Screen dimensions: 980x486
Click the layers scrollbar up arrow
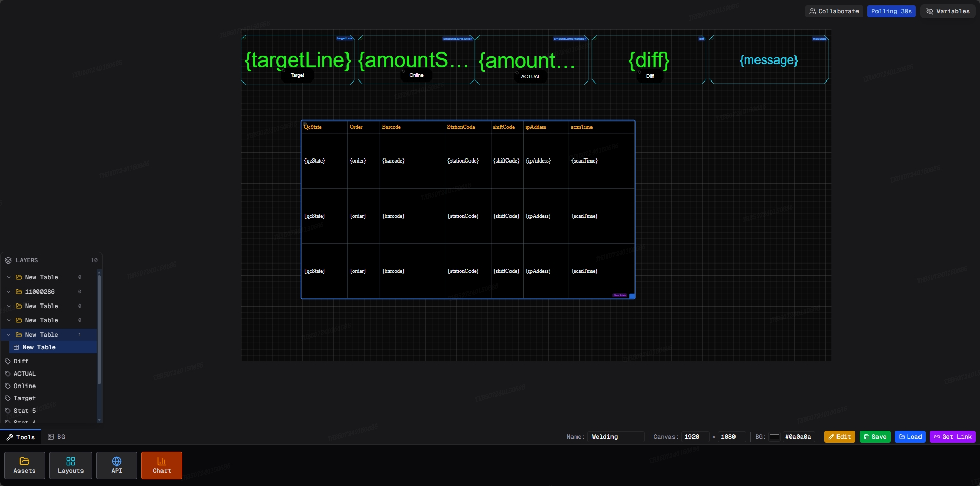point(99,272)
